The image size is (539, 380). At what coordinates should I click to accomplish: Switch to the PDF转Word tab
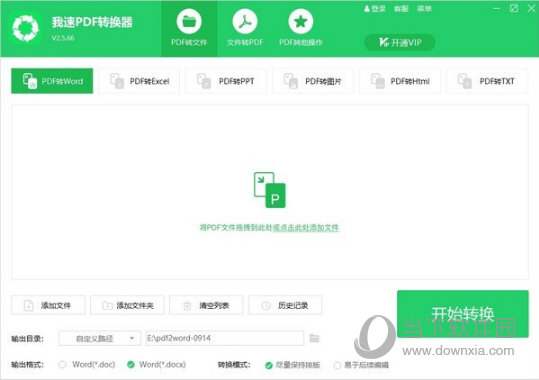pos(52,81)
